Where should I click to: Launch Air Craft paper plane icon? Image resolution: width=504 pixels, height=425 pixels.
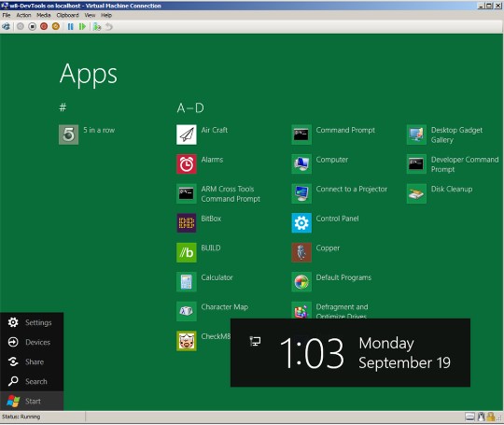[x=187, y=135]
